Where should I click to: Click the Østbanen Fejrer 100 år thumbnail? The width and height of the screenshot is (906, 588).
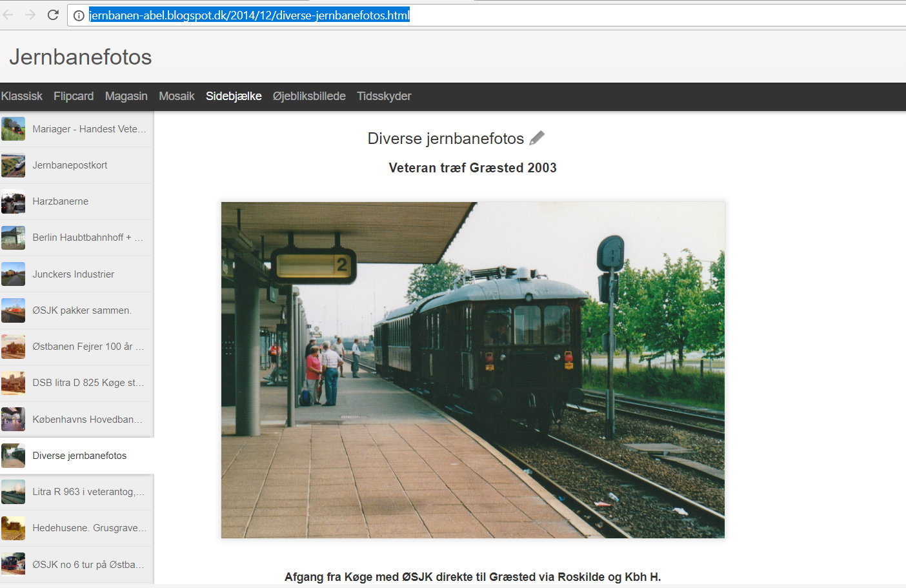(x=13, y=347)
